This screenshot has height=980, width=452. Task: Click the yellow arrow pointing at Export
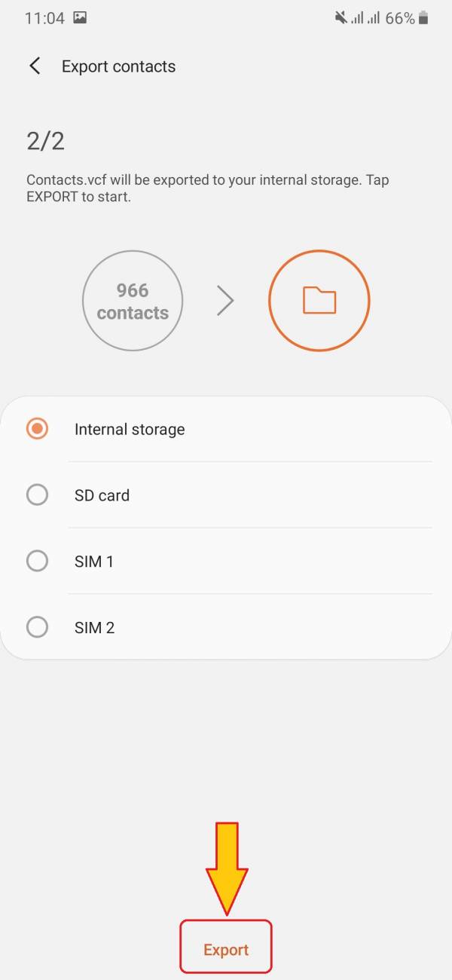click(227, 867)
